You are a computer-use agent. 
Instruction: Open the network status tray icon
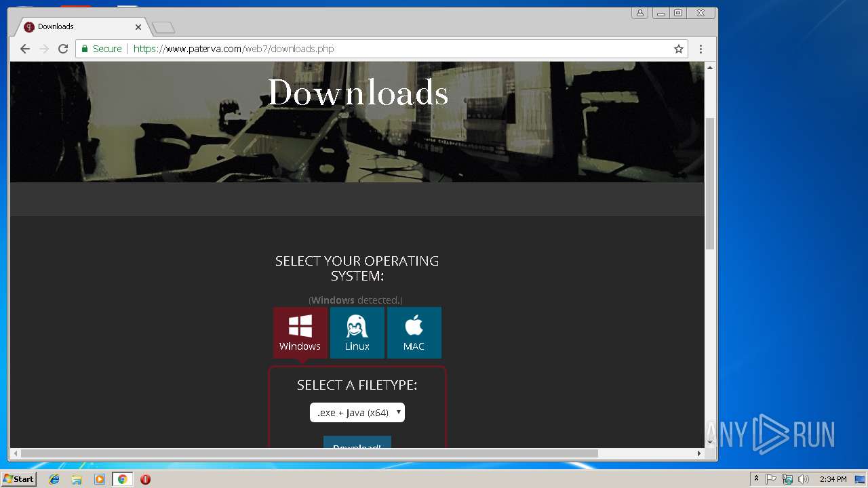787,479
